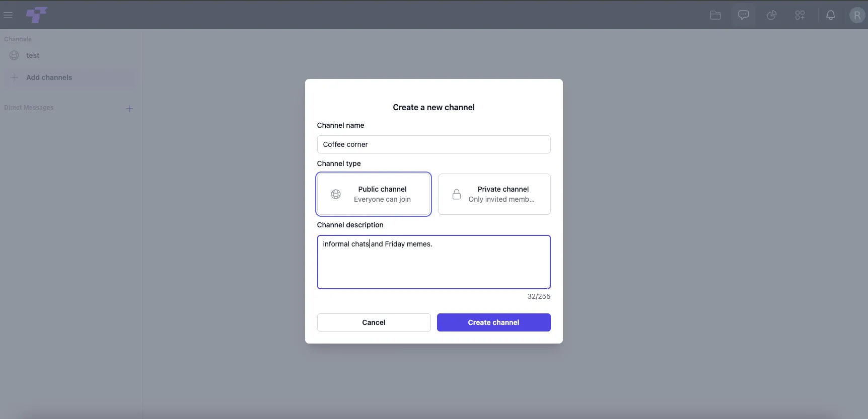This screenshot has height=419, width=868.
Task: Click Add channels in the sidebar
Action: (x=70, y=77)
